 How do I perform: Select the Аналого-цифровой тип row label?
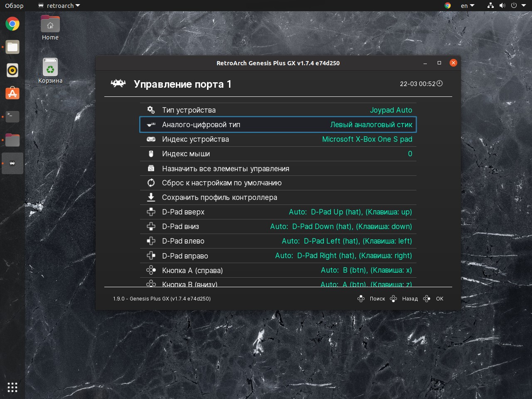201,125
